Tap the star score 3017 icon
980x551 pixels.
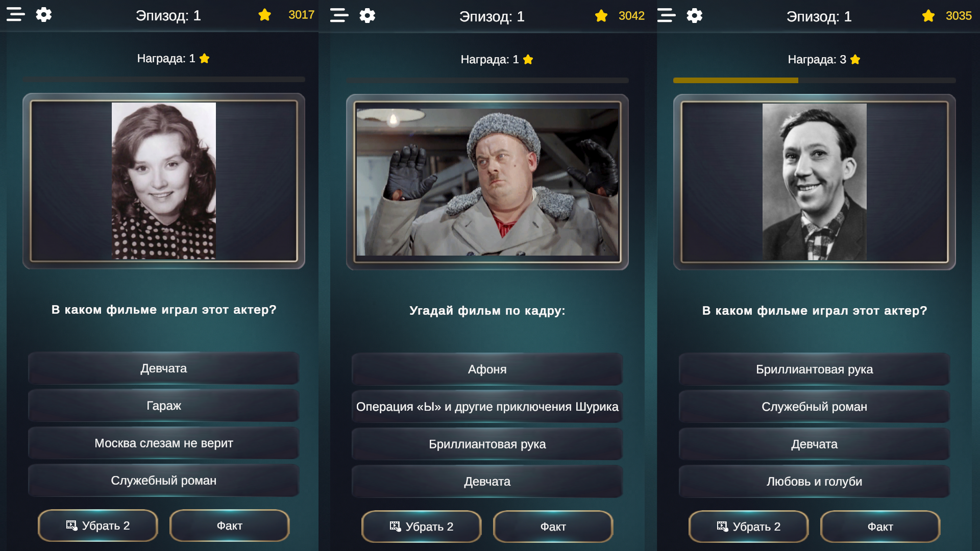click(264, 15)
